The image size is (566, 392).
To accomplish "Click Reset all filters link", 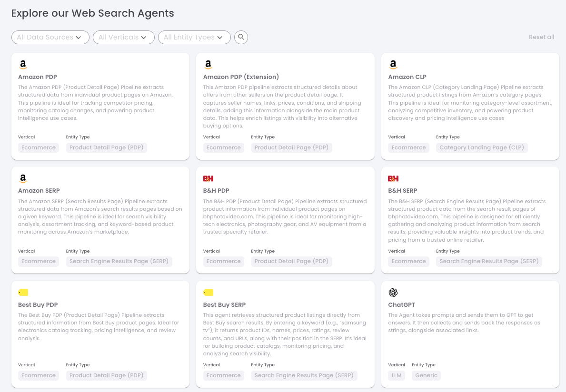I will [541, 37].
